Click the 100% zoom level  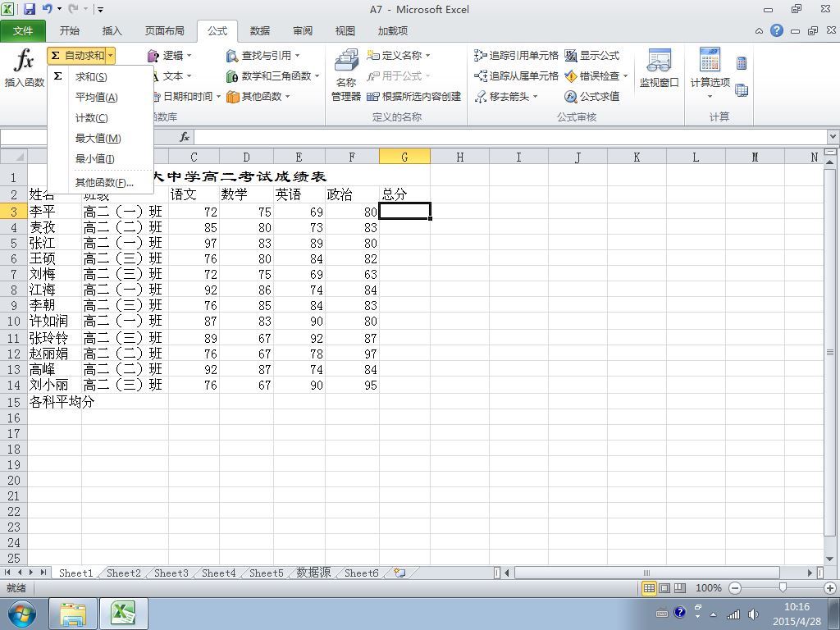708,588
